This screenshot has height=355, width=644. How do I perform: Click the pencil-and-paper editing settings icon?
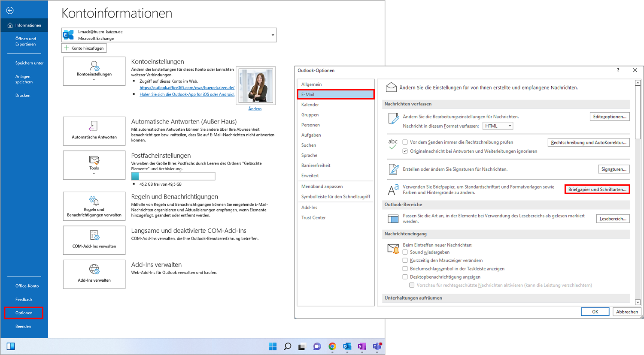tap(393, 118)
